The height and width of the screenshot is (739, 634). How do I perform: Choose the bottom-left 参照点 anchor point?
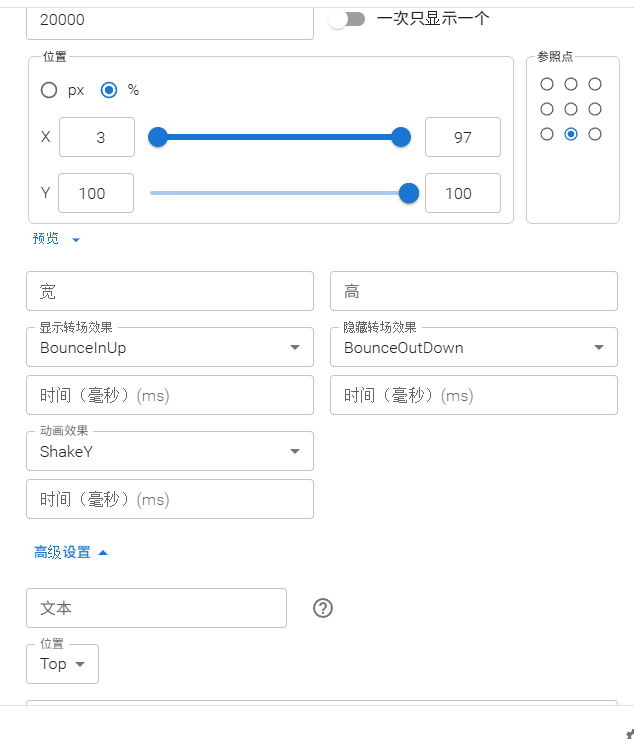pos(547,134)
